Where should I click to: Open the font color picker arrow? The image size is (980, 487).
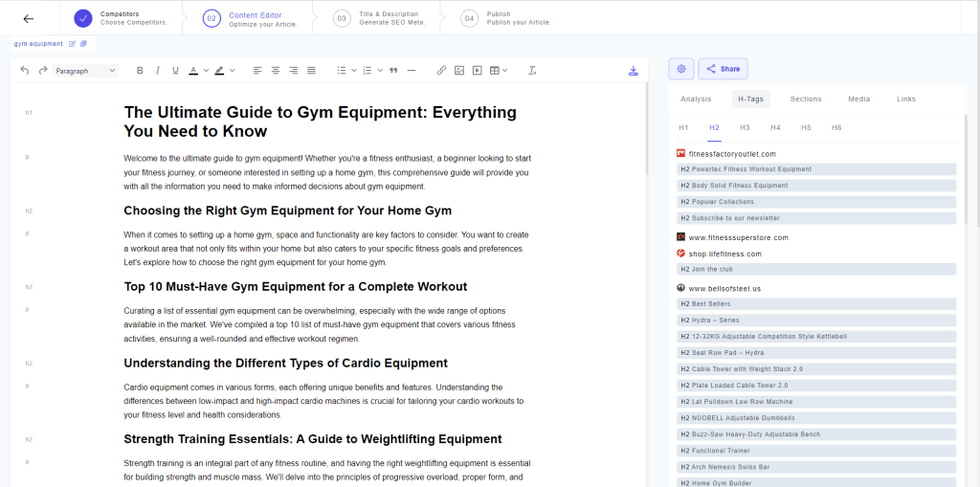coord(205,71)
